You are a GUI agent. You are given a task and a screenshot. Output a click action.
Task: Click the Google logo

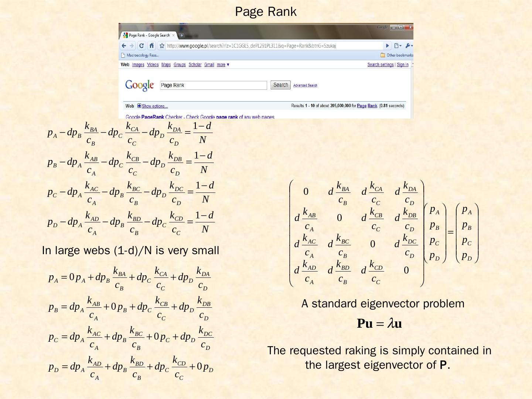[x=139, y=85]
